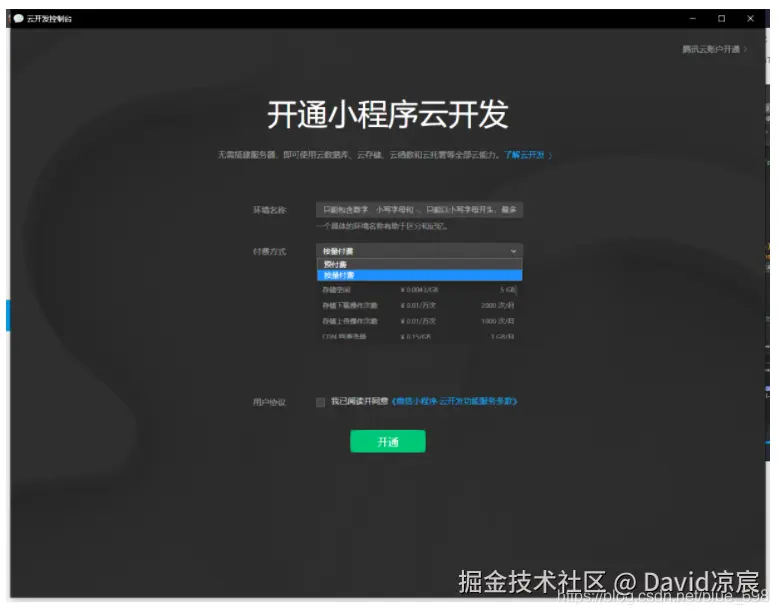Close the 云开发控制台 window
This screenshot has height=615, width=779.
pos(750,18)
